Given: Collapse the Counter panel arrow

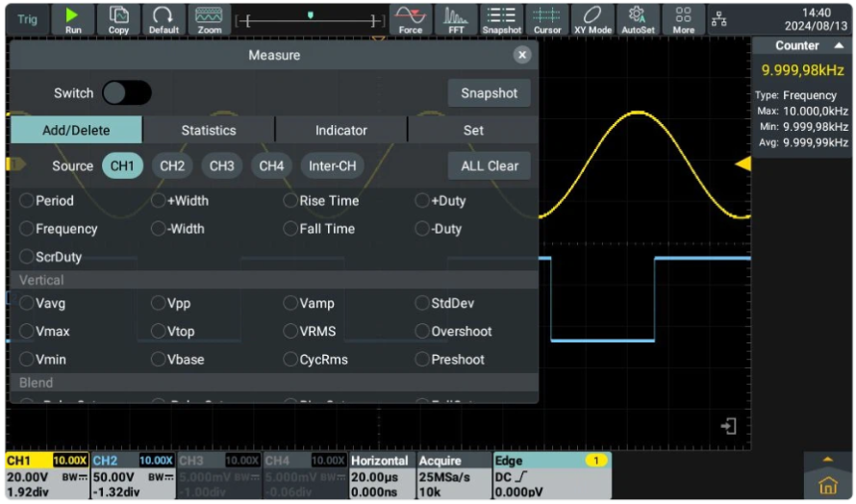Looking at the screenshot, I should (x=839, y=46).
